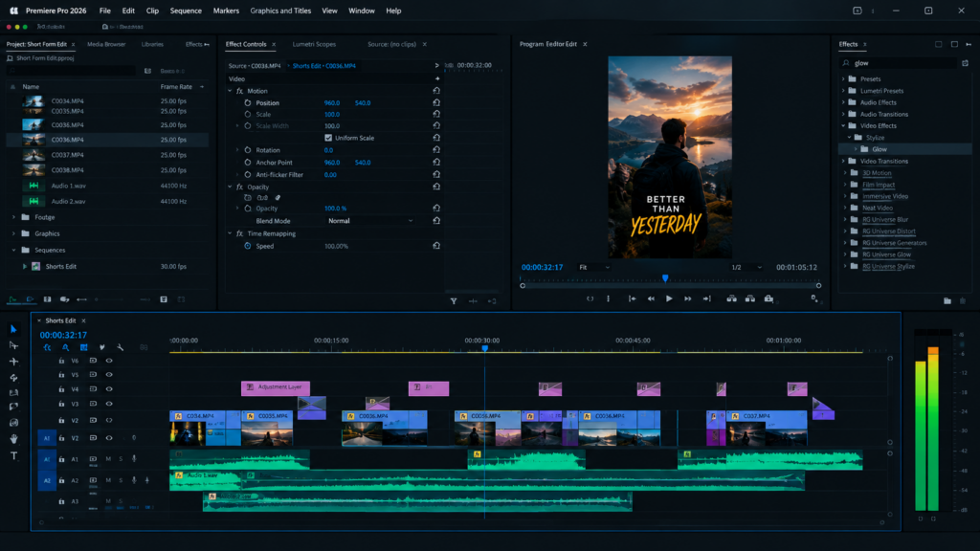Image resolution: width=980 pixels, height=551 pixels.
Task: Mute audio track A1
Action: click(x=108, y=459)
